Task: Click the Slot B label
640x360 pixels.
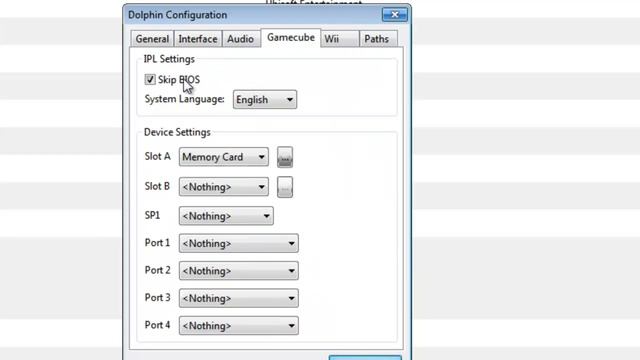Action: [157, 186]
